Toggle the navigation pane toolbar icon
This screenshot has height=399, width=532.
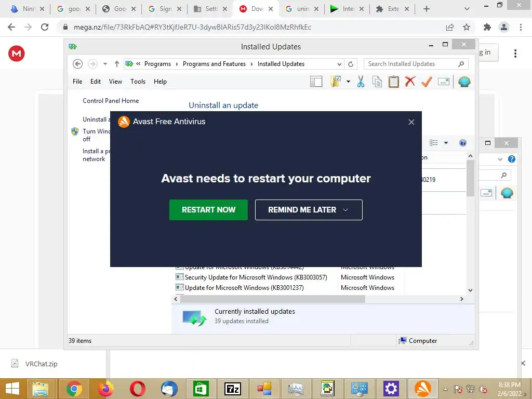pos(316,82)
